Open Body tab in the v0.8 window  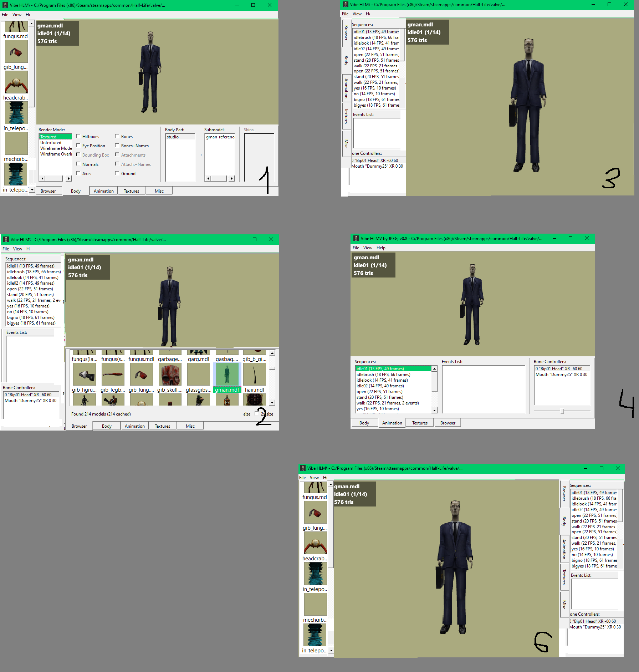coord(364,423)
